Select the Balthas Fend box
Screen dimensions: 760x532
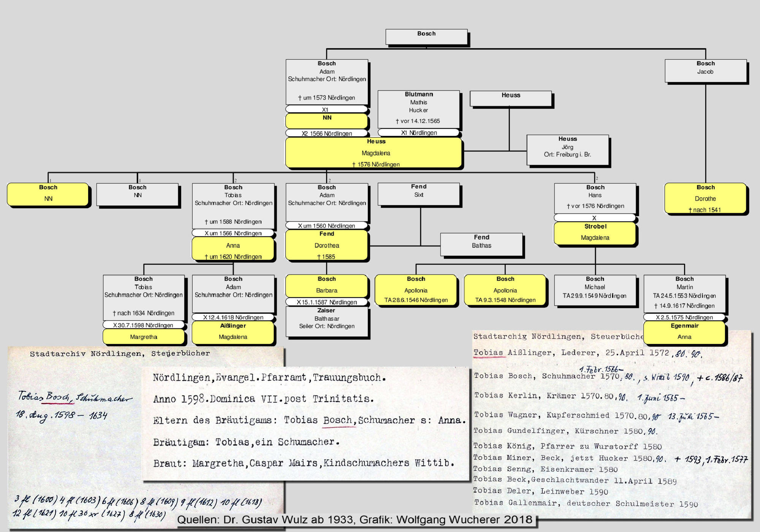[x=481, y=244]
